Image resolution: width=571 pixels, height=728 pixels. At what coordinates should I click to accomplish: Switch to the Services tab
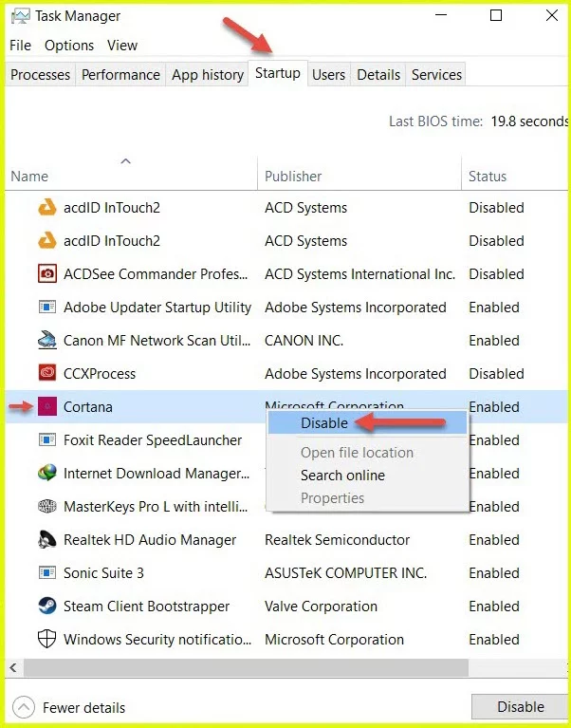click(436, 75)
